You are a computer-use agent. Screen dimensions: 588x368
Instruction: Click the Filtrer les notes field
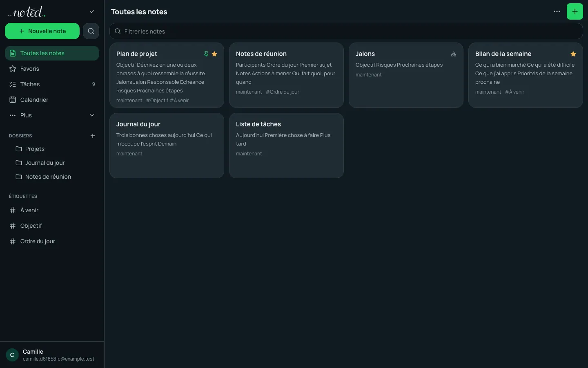[x=346, y=31]
